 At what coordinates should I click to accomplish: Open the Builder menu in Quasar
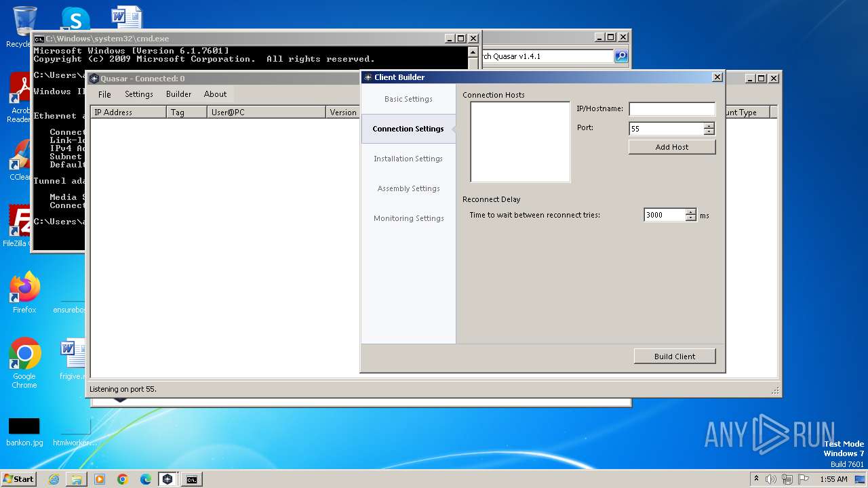pyautogui.click(x=179, y=94)
